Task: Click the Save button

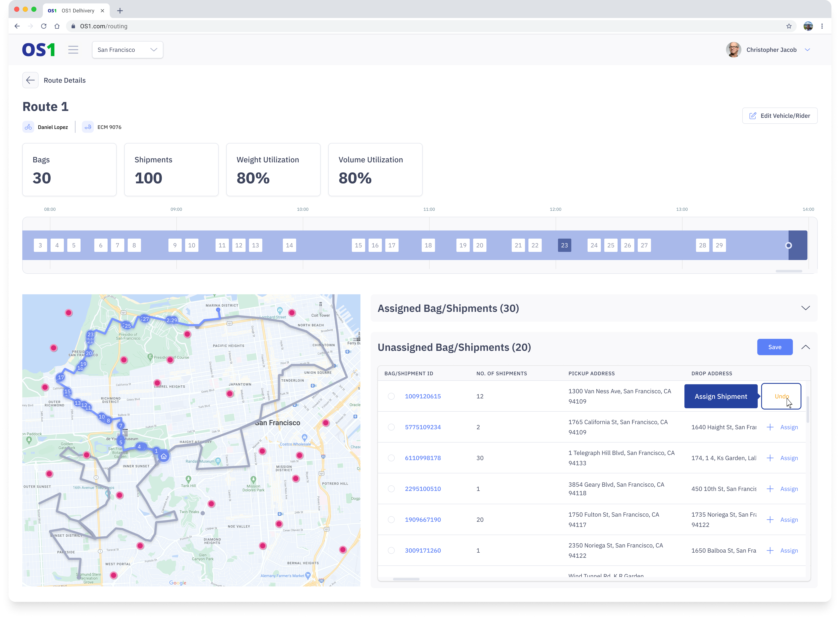Action: click(x=774, y=347)
